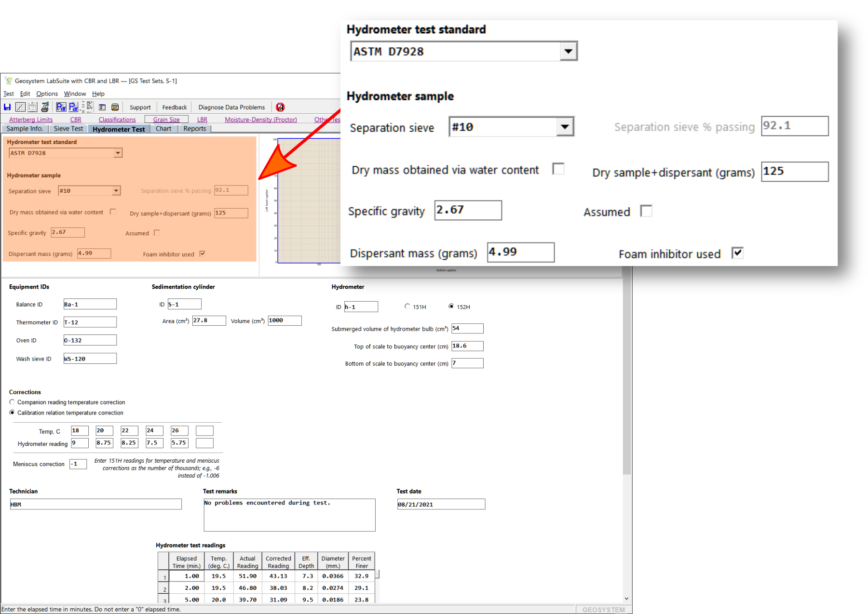Screen dimensions: 868x614
Task: Open test standard dropdown in enlarged callout
Action: click(x=568, y=52)
